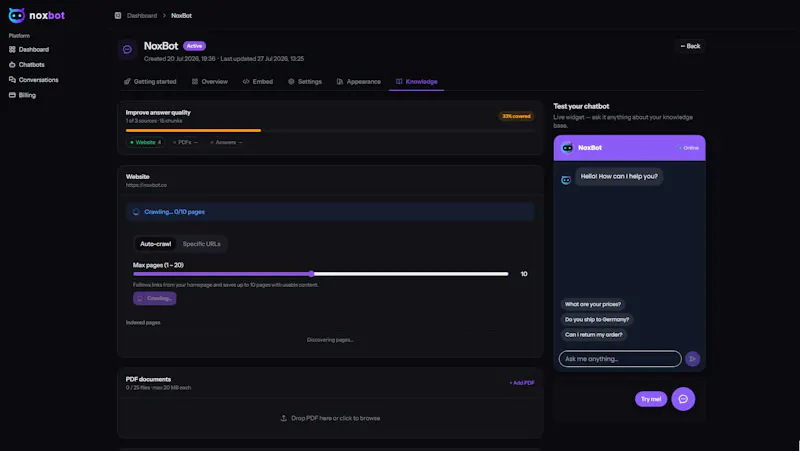Click the max pages value 10
This screenshot has width=800, height=451.
click(x=524, y=274)
